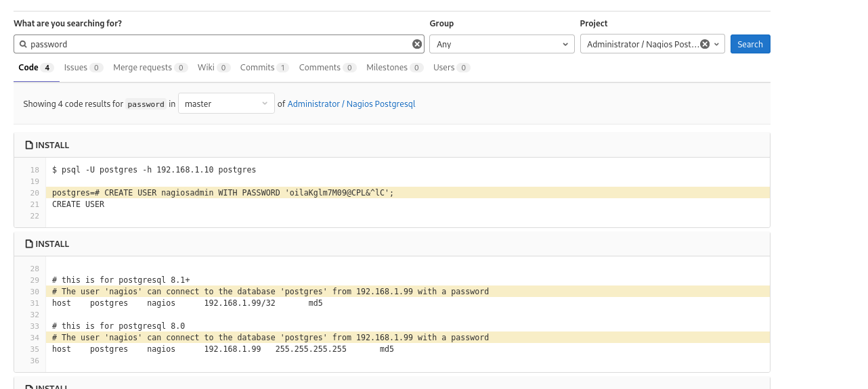868x389 pixels.
Task: Show the Commits results tab
Action: click(x=264, y=68)
